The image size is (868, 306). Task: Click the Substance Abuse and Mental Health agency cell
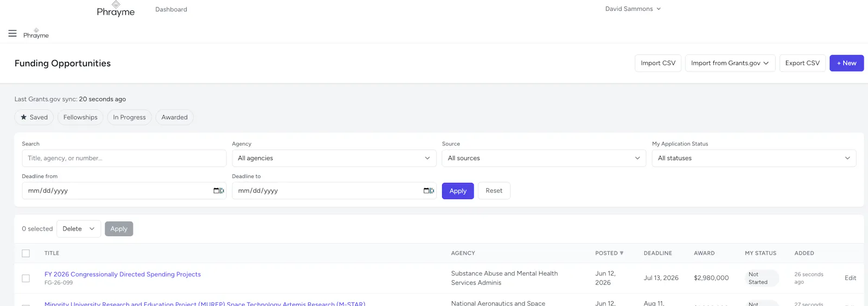click(505, 278)
